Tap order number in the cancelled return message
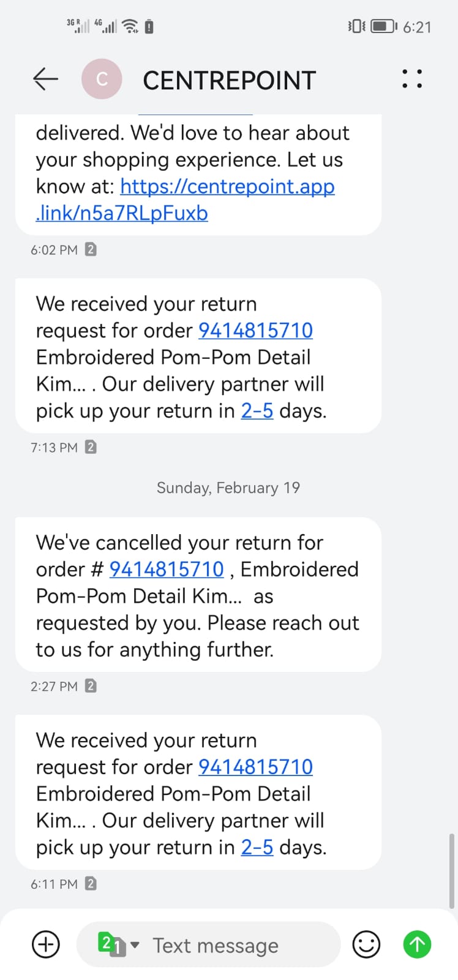 [x=167, y=570]
